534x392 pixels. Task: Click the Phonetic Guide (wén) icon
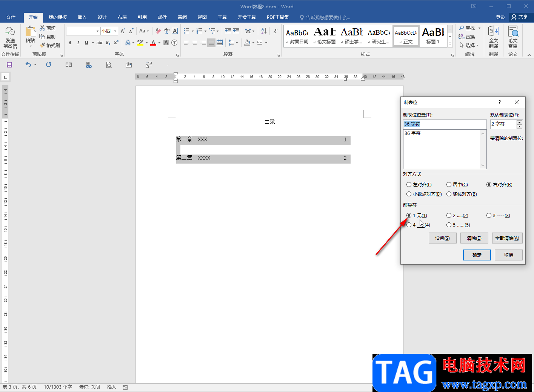166,31
